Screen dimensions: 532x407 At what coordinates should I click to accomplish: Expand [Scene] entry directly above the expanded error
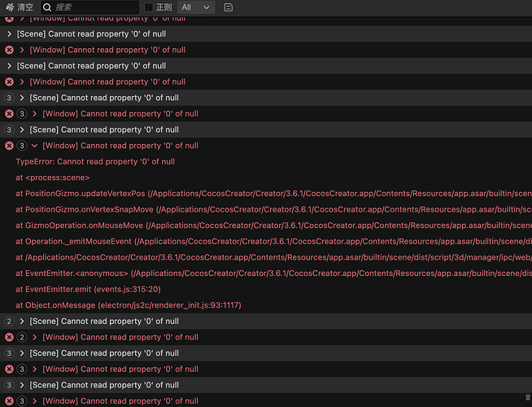[x=22, y=129]
